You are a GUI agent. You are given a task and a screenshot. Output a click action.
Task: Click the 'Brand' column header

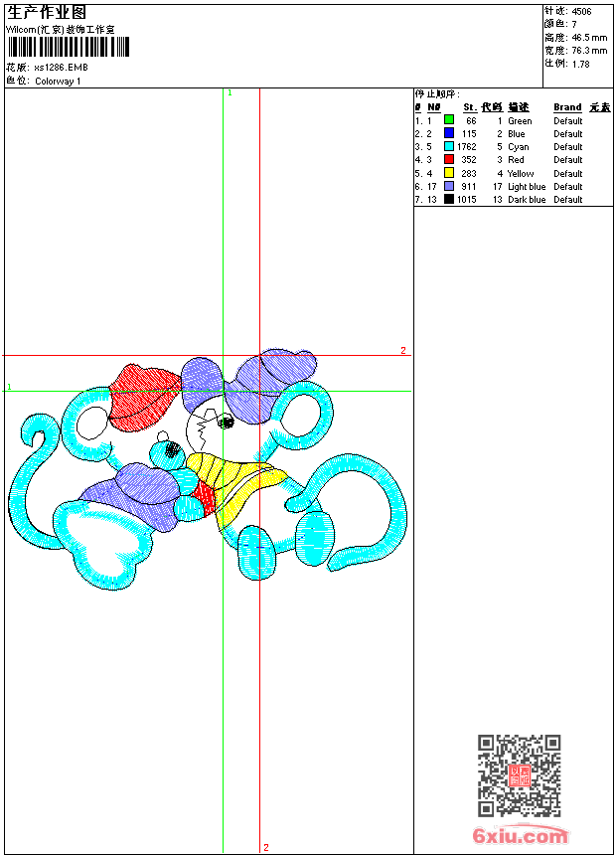coord(567,107)
